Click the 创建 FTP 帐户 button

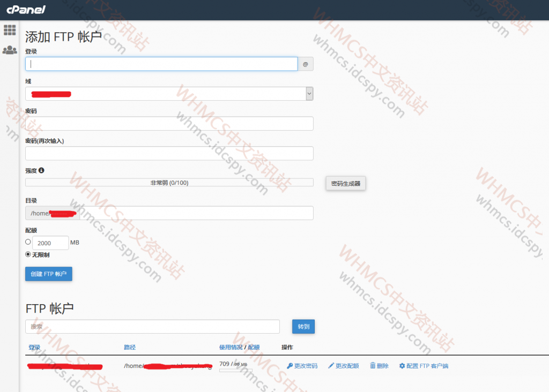(49, 274)
